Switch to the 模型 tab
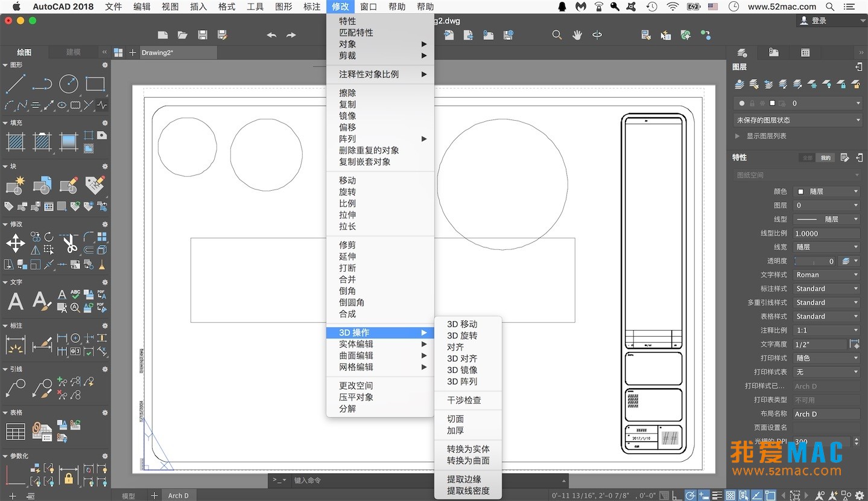The image size is (868, 501). pos(127,495)
